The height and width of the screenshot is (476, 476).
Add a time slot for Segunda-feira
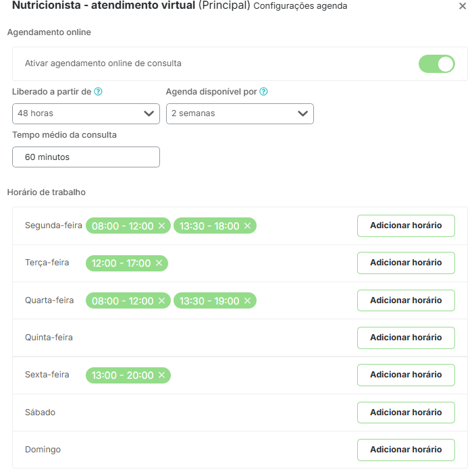[x=406, y=226]
